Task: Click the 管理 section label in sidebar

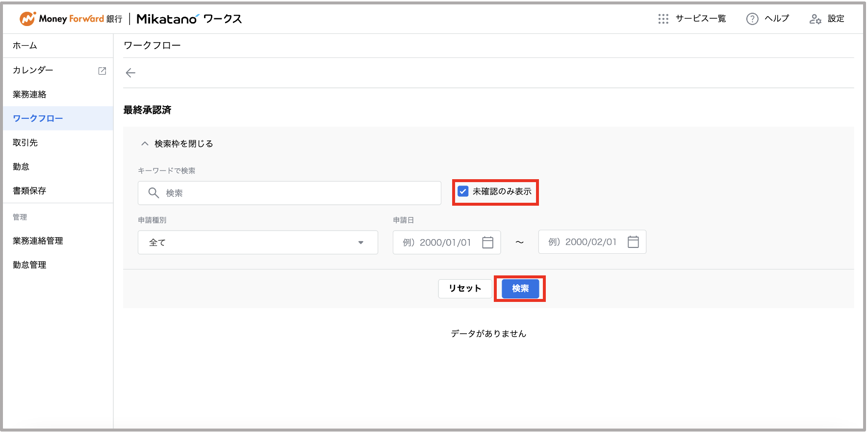Action: 20,217
